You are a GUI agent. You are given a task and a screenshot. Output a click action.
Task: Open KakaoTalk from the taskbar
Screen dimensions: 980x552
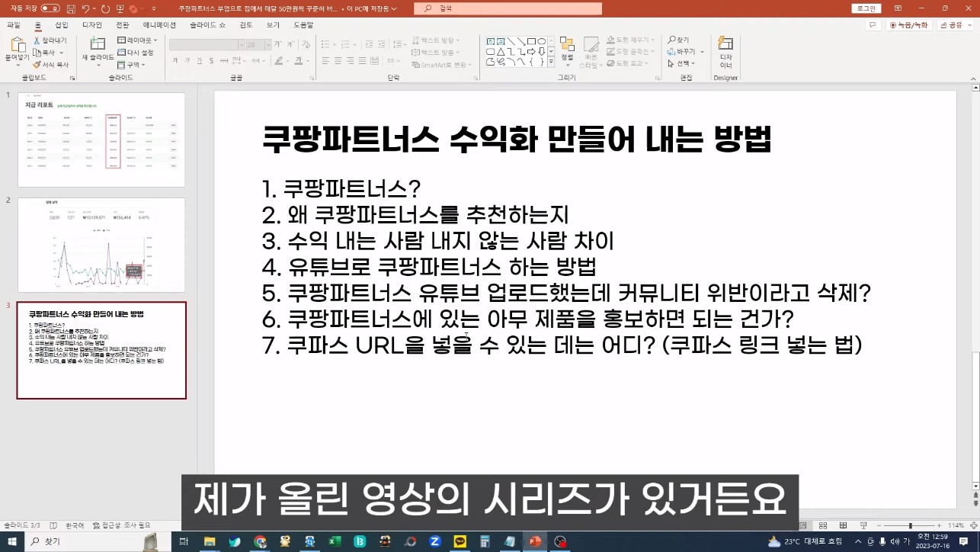[460, 541]
